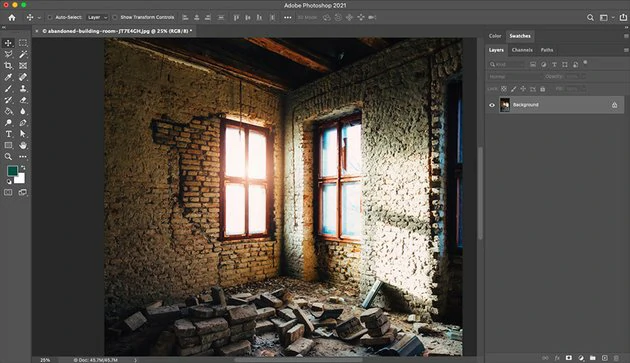Select the Eraser tool
Screen dimensions: 630x363
(23, 100)
